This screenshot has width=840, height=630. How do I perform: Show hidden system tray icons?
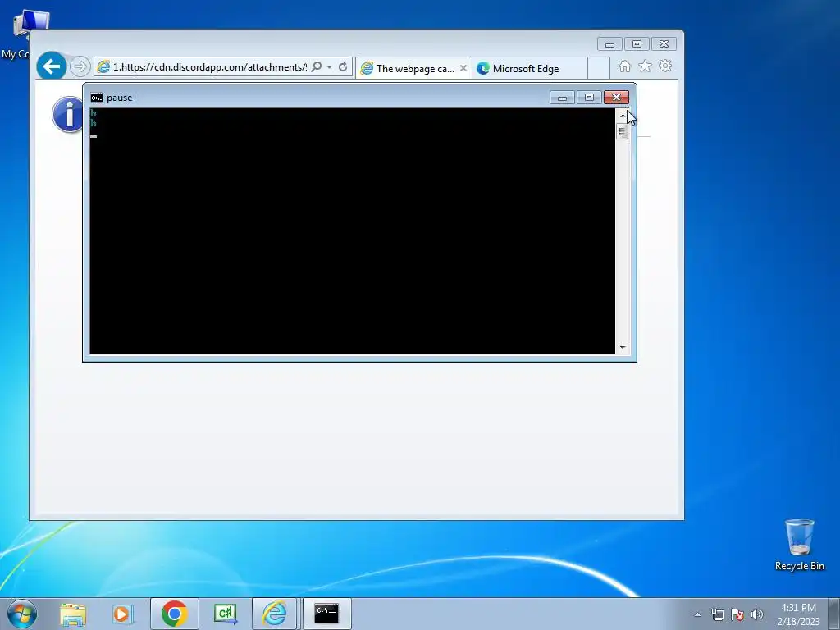(x=697, y=614)
